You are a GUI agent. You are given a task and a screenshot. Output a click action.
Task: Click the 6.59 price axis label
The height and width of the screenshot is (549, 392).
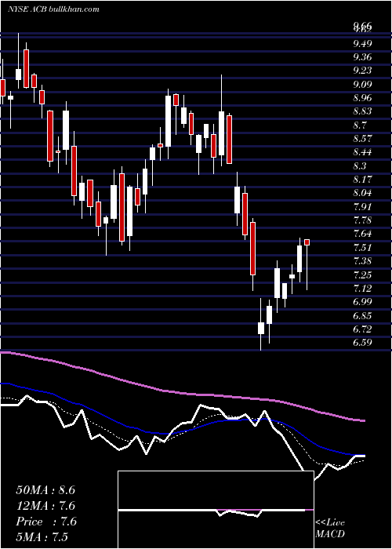tap(362, 343)
